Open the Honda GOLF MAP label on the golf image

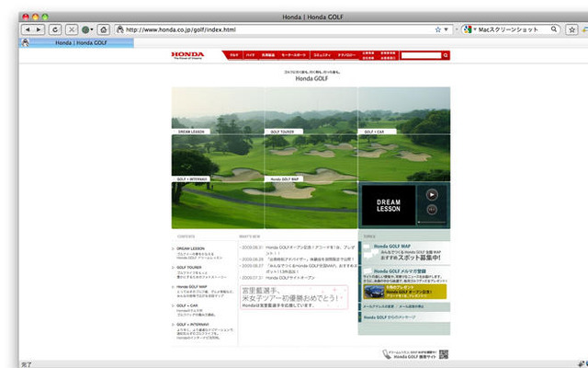(284, 179)
